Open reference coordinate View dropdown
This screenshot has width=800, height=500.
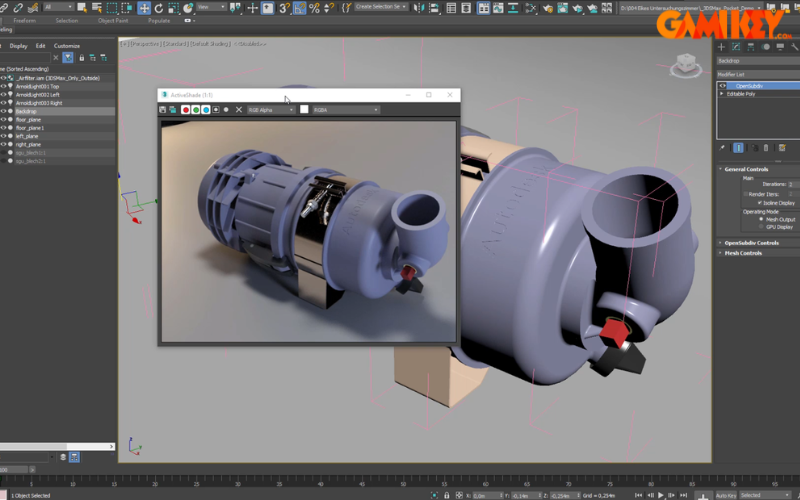pos(211,7)
